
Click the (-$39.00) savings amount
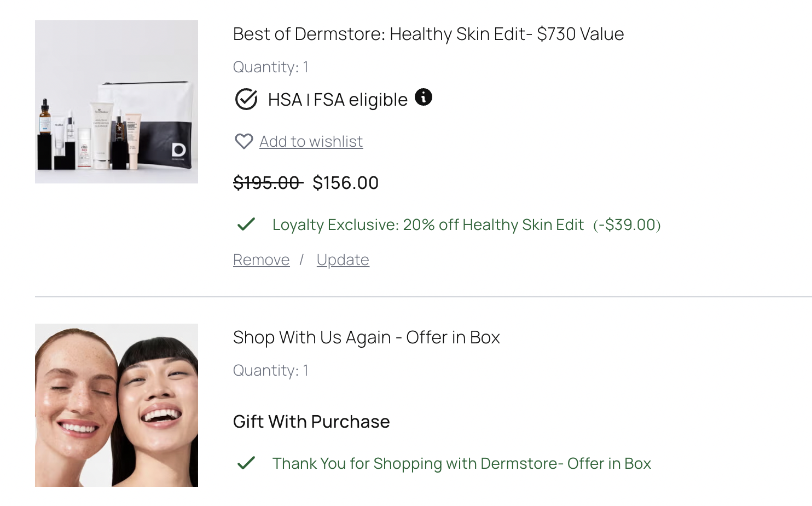pos(627,225)
